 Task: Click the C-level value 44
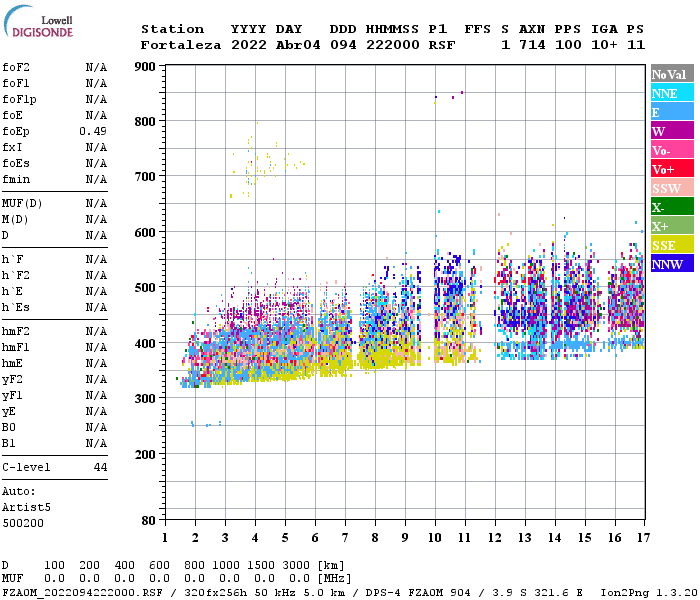tap(100, 467)
